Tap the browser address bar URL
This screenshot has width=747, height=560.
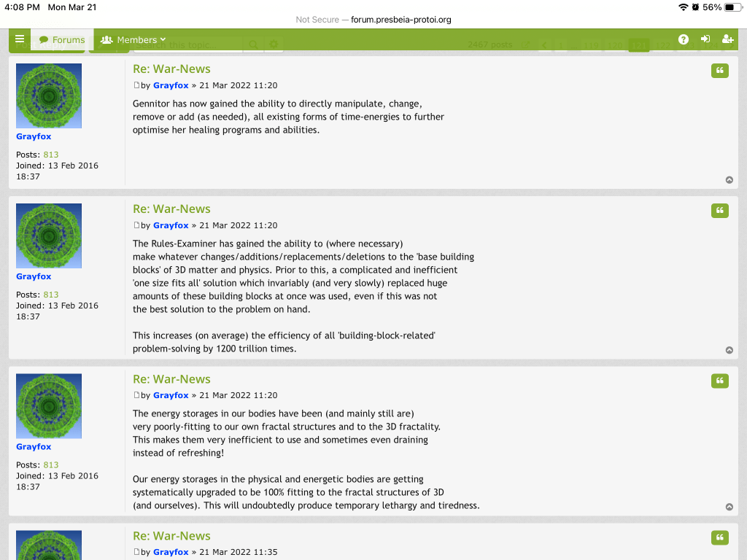click(400, 20)
